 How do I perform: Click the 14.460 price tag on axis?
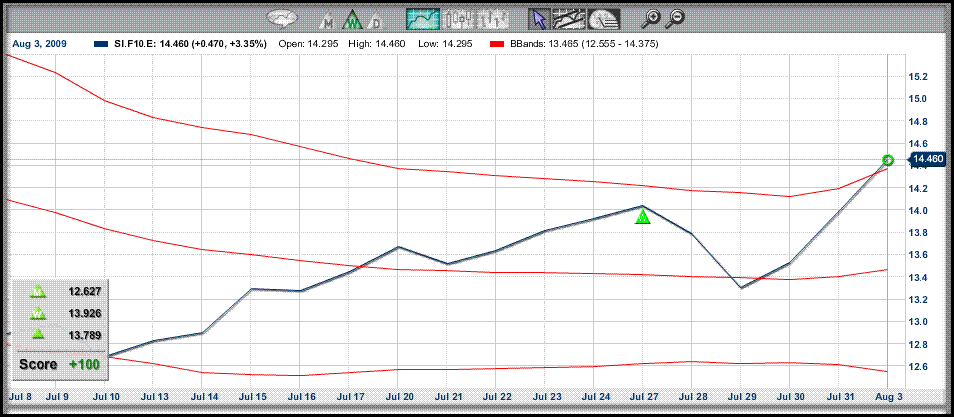(x=927, y=159)
